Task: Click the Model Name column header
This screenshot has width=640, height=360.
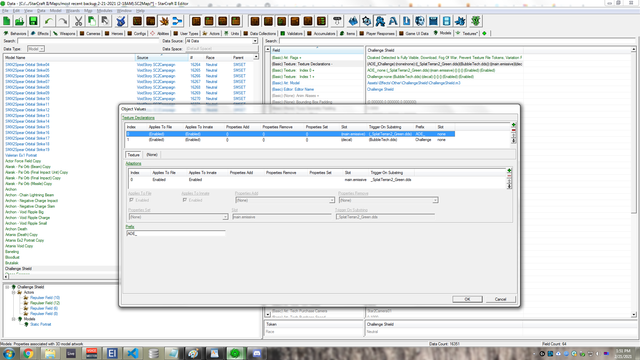Action: tap(69, 58)
